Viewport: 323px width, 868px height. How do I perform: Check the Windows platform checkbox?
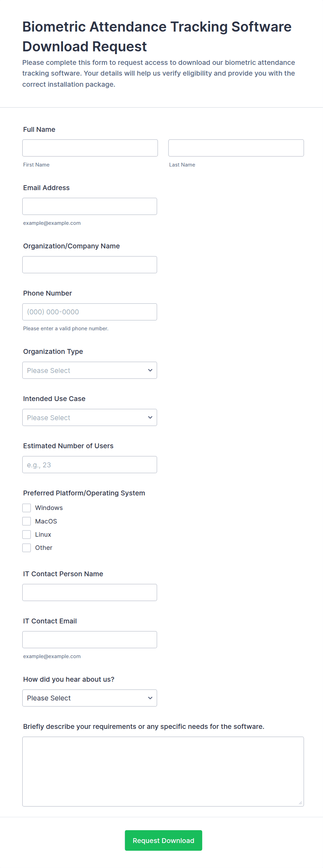27,508
